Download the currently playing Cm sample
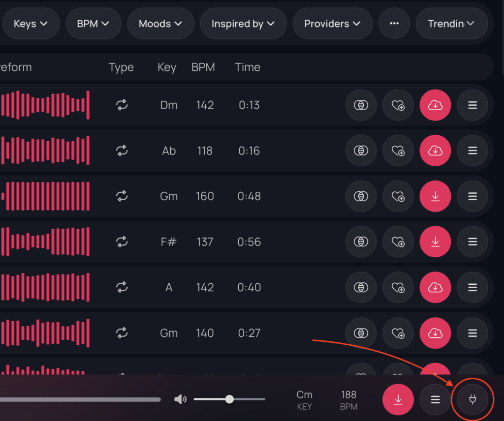This screenshot has height=421, width=504. point(398,399)
